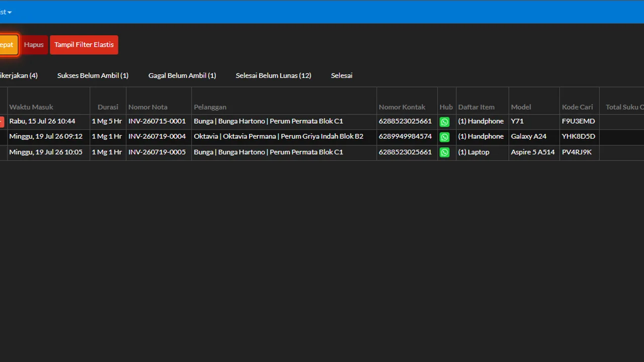Click date Rabu, 15 Jul 26 10:44
Image resolution: width=644 pixels, height=362 pixels.
click(42, 121)
